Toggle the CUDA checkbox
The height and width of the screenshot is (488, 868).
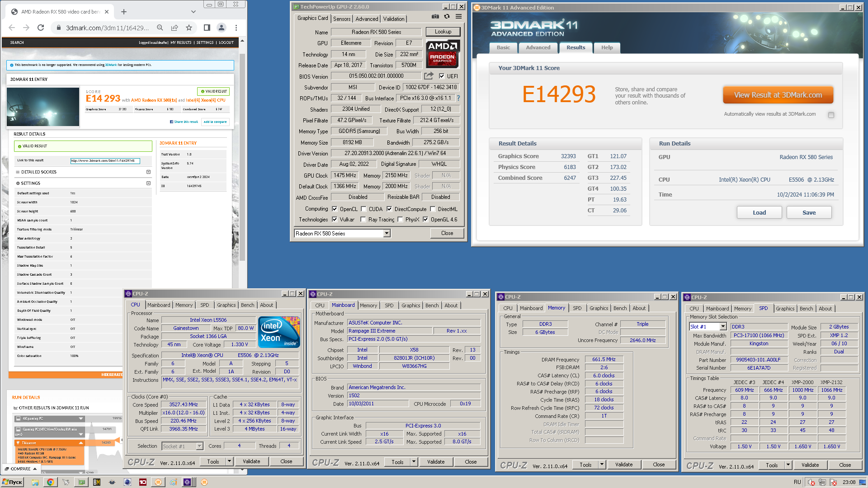[x=363, y=209]
